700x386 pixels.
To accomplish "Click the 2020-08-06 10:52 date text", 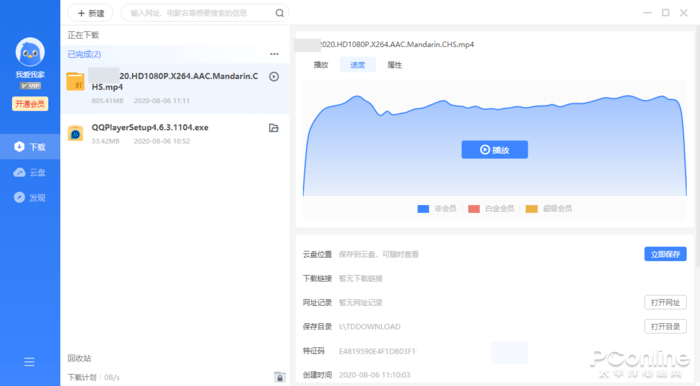I will [x=162, y=141].
